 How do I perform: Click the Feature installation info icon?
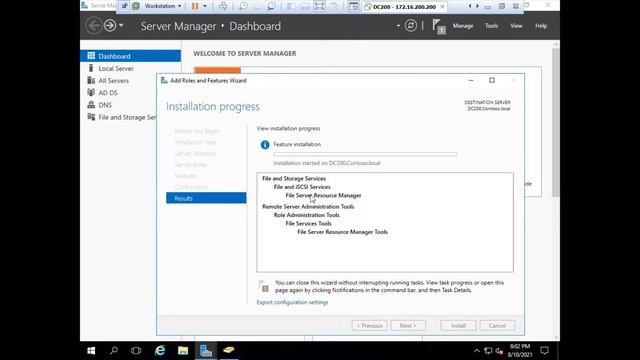pos(265,144)
